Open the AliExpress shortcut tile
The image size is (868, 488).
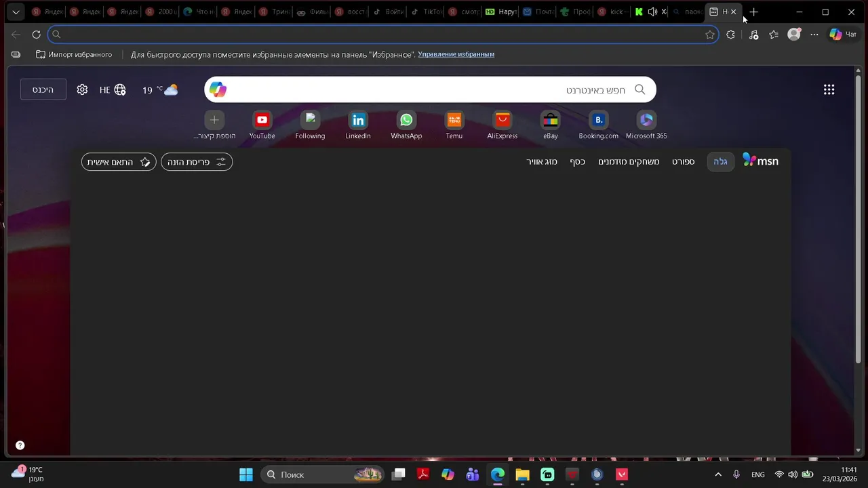502,126
